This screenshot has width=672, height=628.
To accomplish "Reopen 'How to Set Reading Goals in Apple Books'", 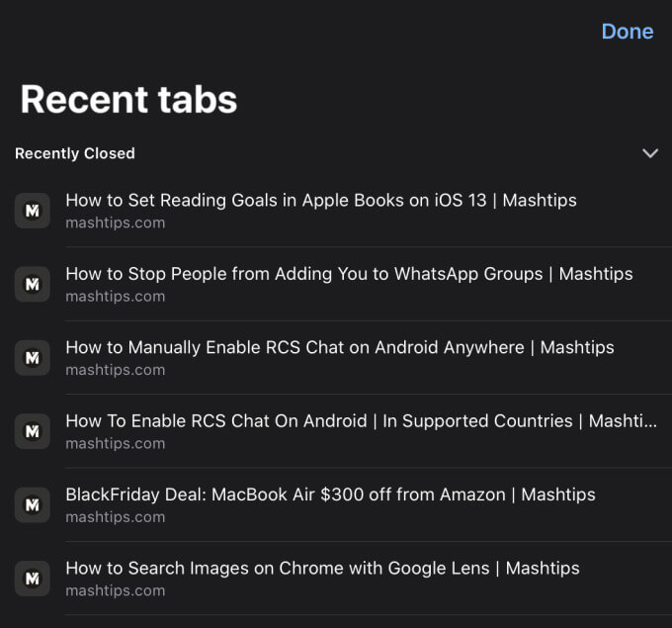I will (x=320, y=200).
